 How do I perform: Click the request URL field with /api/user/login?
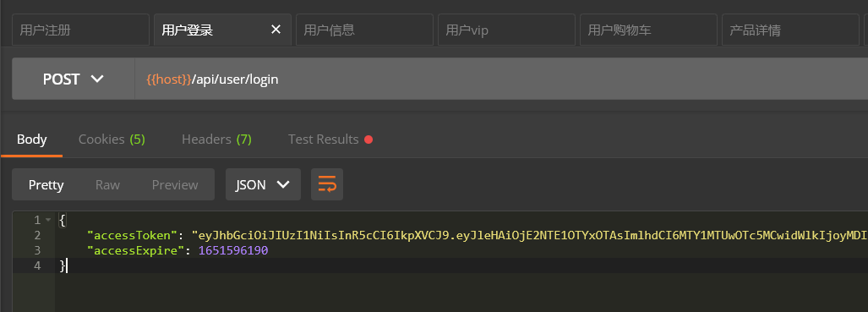point(501,79)
